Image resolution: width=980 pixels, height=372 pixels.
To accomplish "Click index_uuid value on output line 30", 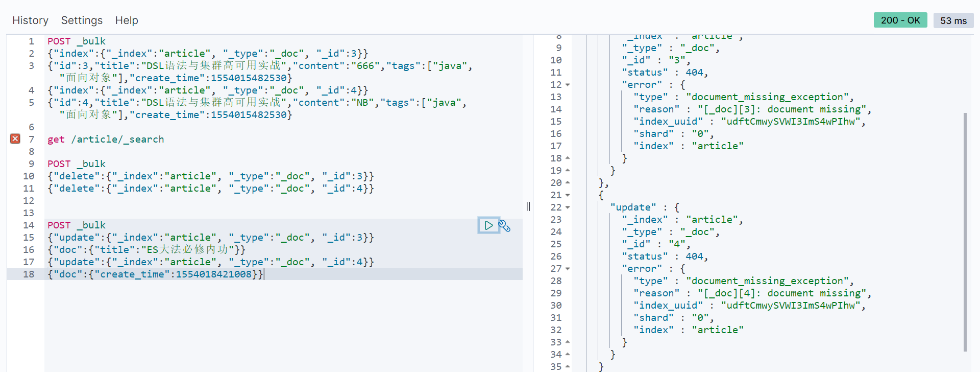I will (791, 306).
